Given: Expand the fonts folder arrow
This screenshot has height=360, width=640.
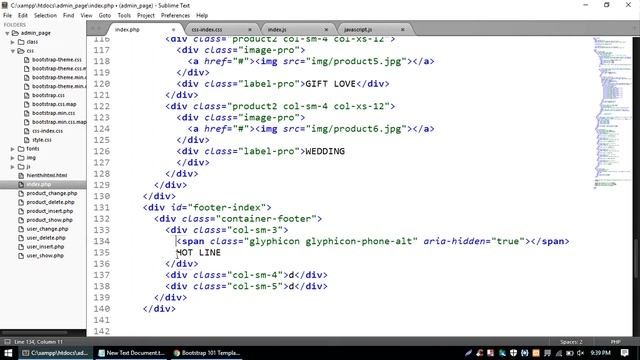Looking at the screenshot, I should [13, 149].
